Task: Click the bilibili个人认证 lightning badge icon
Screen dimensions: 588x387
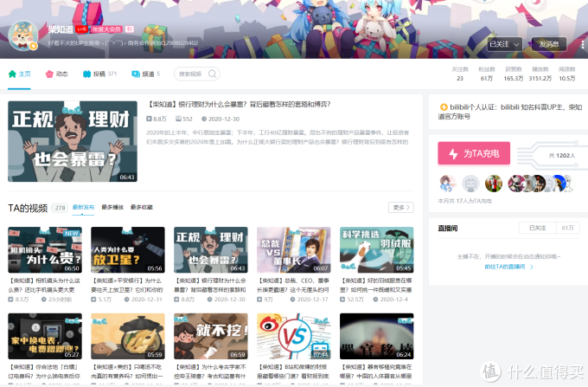Action: point(444,107)
